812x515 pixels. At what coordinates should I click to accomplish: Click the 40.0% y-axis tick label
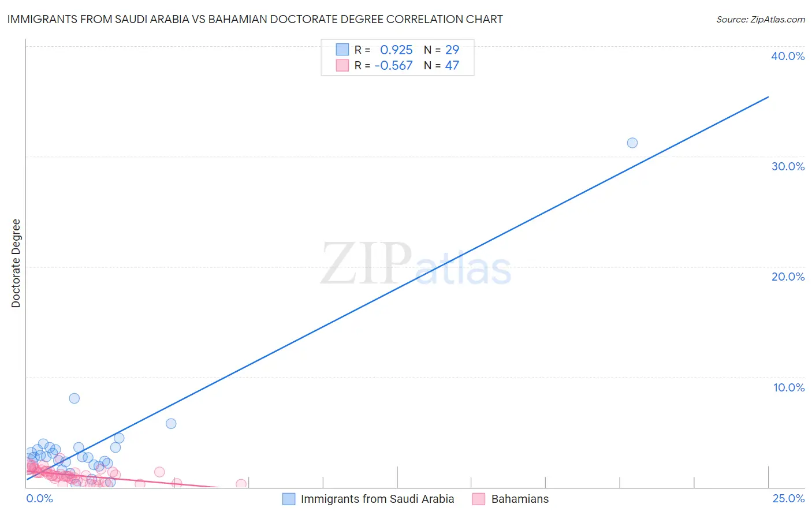click(x=788, y=56)
